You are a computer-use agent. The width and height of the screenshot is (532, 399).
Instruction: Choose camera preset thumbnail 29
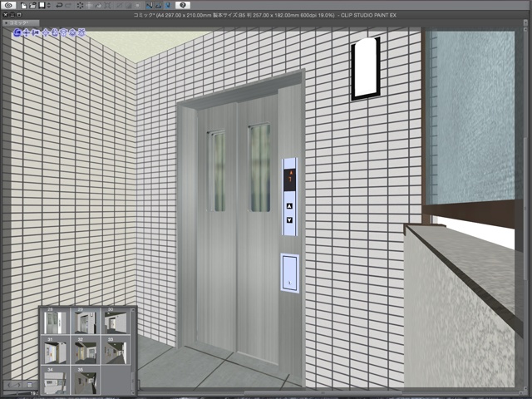(x=86, y=321)
